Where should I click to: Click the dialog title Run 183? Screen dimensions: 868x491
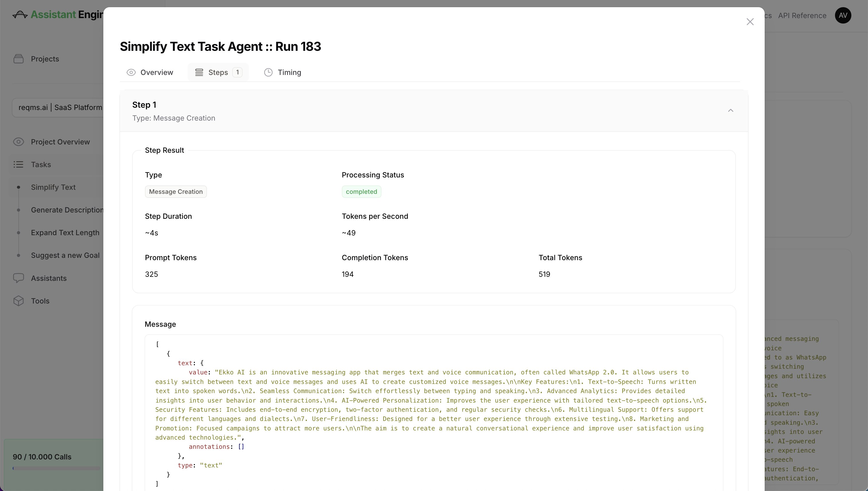point(220,47)
